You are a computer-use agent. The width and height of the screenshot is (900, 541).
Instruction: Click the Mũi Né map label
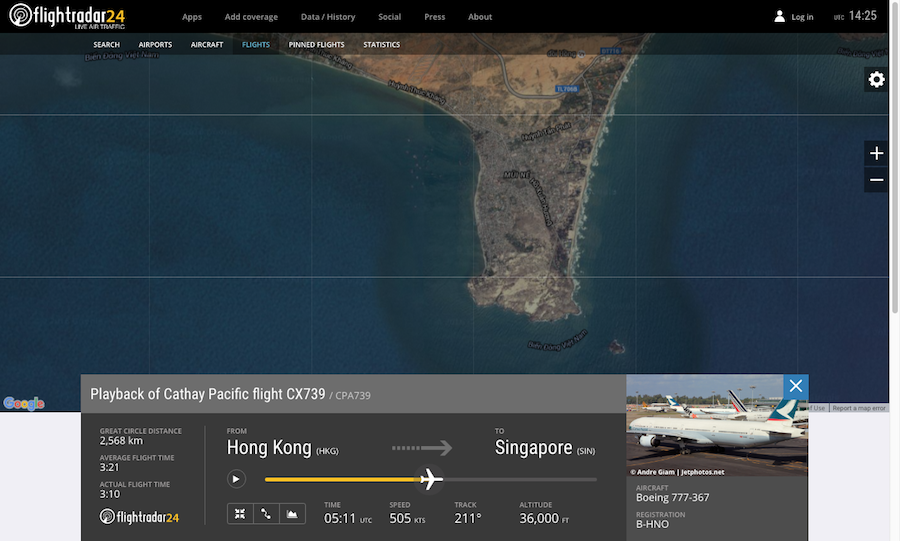pos(517,174)
